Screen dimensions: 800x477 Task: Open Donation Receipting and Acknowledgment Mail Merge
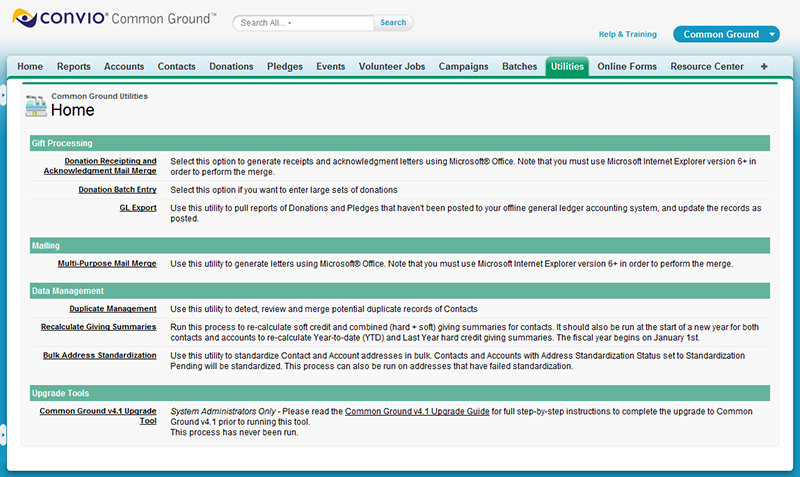coord(110,165)
